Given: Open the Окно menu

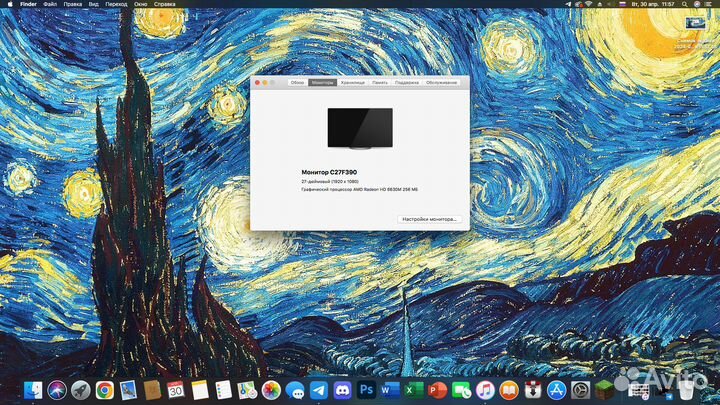Looking at the screenshot, I should pyautogui.click(x=141, y=4).
